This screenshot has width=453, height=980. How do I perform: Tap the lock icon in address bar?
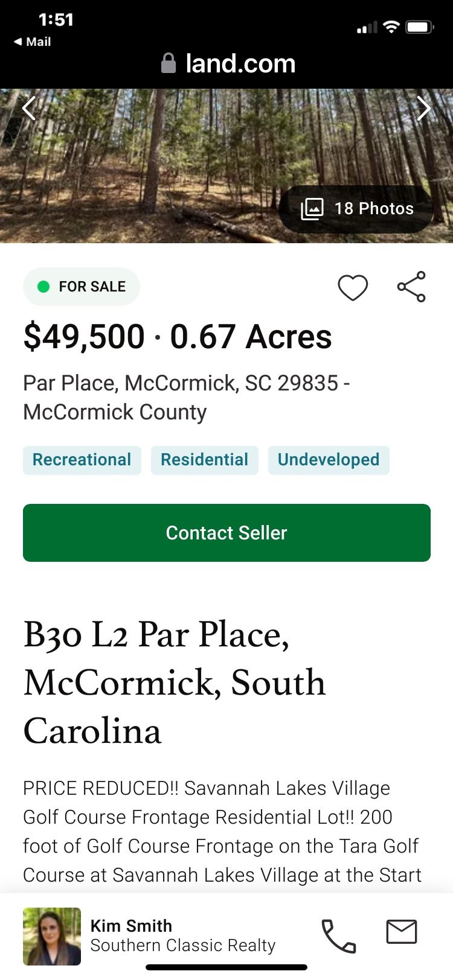coord(169,63)
